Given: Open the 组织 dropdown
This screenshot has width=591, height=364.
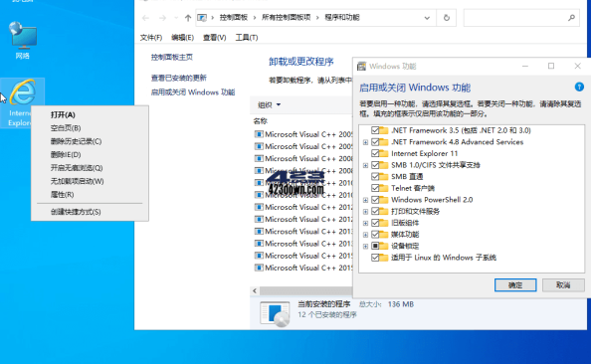Looking at the screenshot, I should point(269,104).
